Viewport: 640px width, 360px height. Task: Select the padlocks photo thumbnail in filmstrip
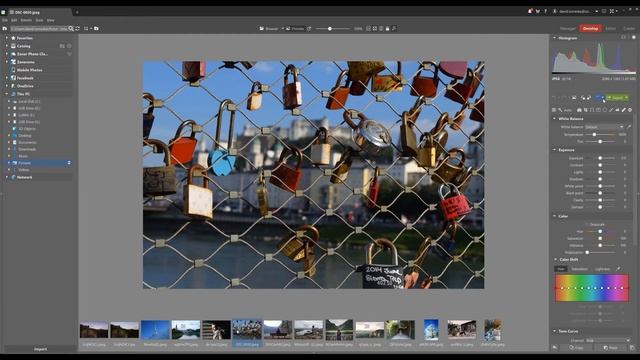coord(247,330)
